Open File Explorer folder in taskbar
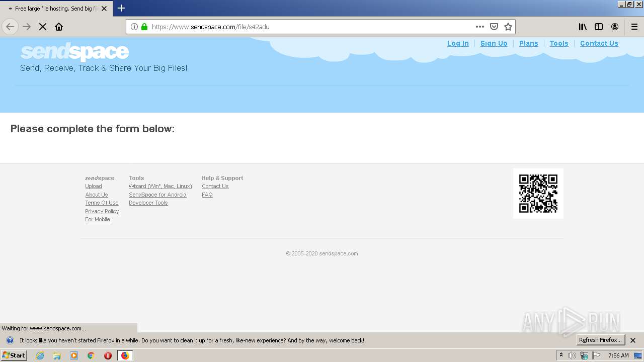Viewport: 644px width, 362px height. click(x=57, y=355)
